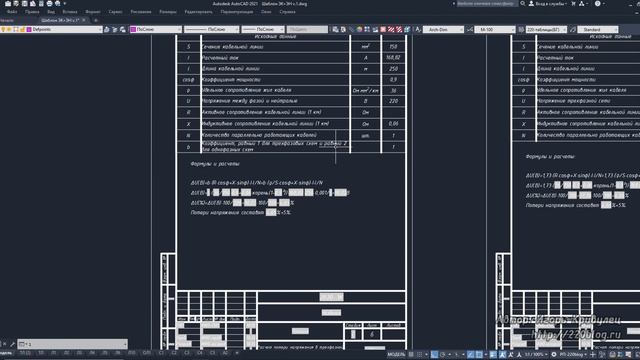Click the Defpoints layer magenta color swatch
Screen dimensions: 640x360
29,29
